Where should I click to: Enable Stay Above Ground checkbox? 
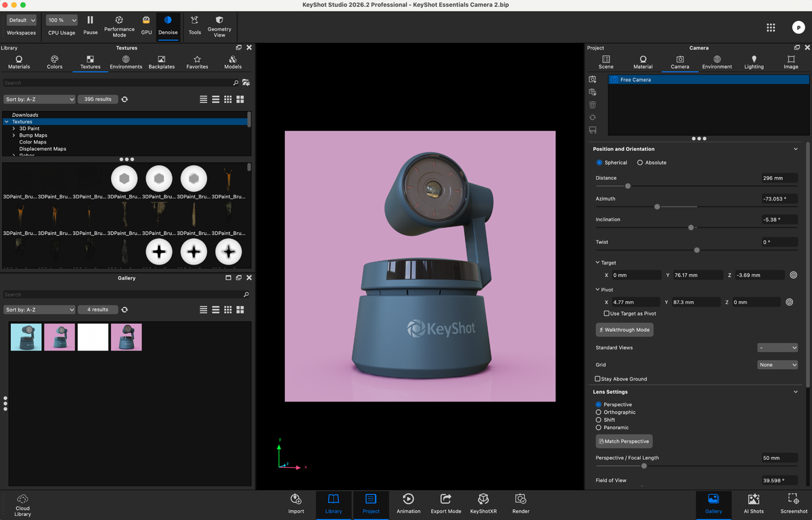point(597,378)
